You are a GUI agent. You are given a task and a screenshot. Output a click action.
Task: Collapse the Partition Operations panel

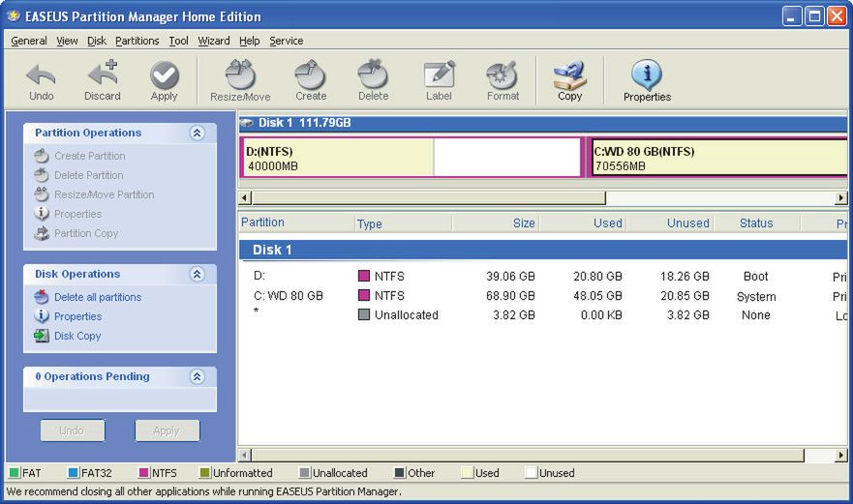(197, 133)
